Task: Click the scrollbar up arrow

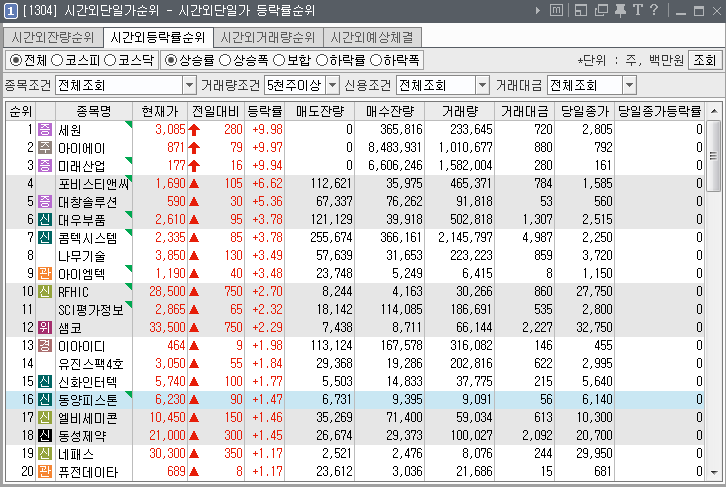Action: pos(714,111)
